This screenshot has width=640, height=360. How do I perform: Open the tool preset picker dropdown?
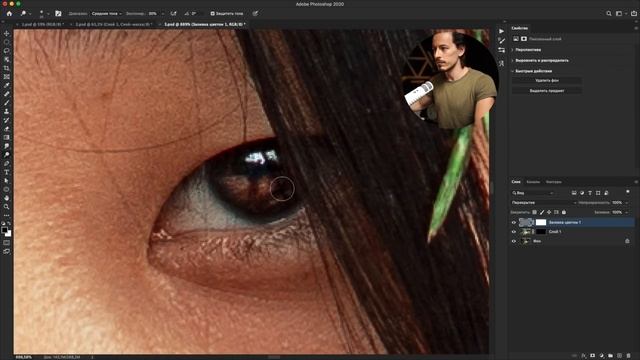point(30,13)
